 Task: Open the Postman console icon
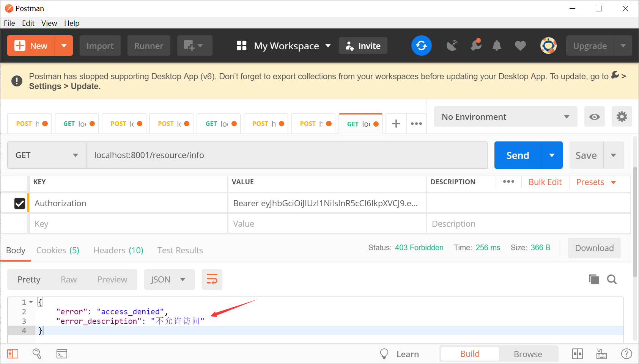62,354
